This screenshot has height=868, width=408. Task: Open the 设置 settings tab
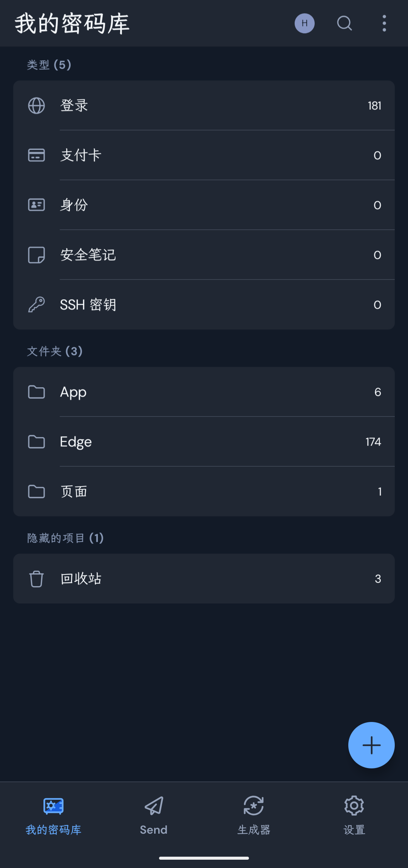(x=354, y=815)
